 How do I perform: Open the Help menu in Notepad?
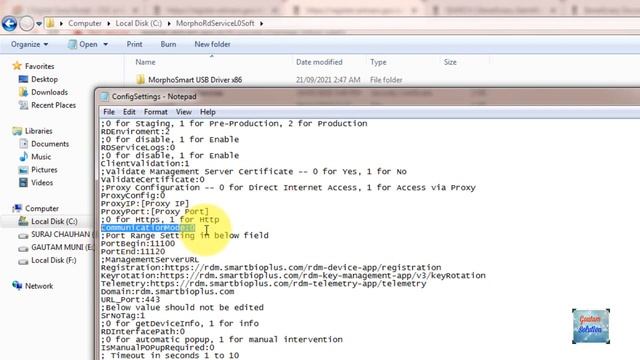[208, 112]
